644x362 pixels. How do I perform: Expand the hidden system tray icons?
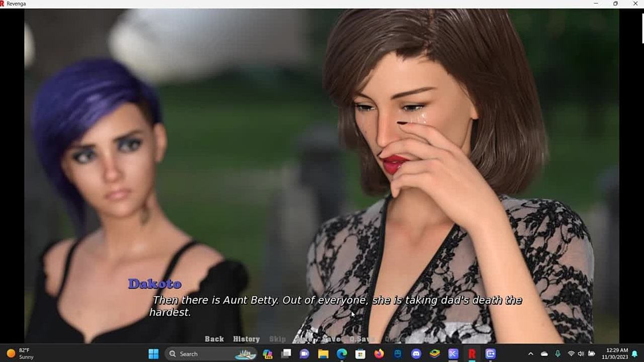coord(530,354)
